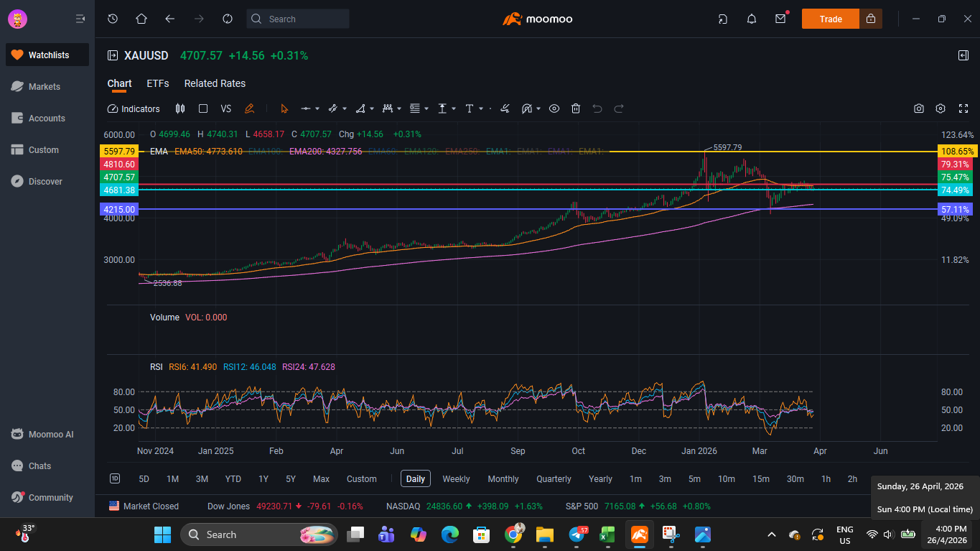Open the Related Rates tab
This screenshot has width=980, height=551.
[x=214, y=83]
